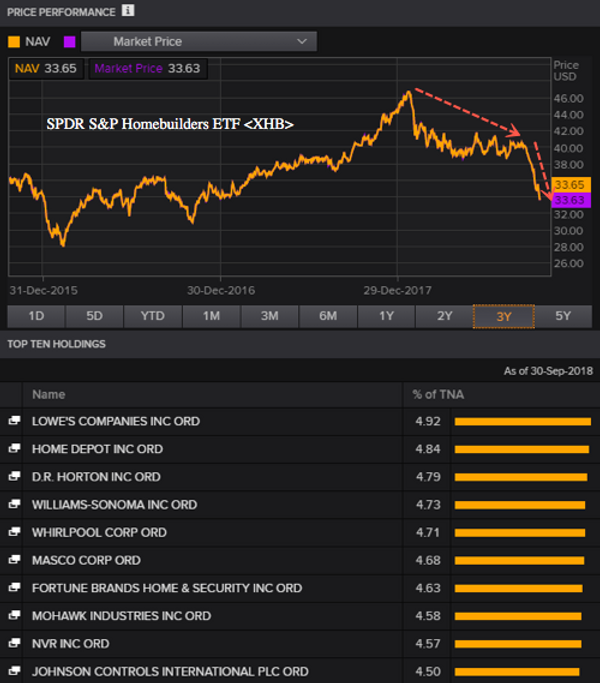Open holding details icon for Johnson Controls
The height and width of the screenshot is (683, 600).
pyautogui.click(x=14, y=671)
